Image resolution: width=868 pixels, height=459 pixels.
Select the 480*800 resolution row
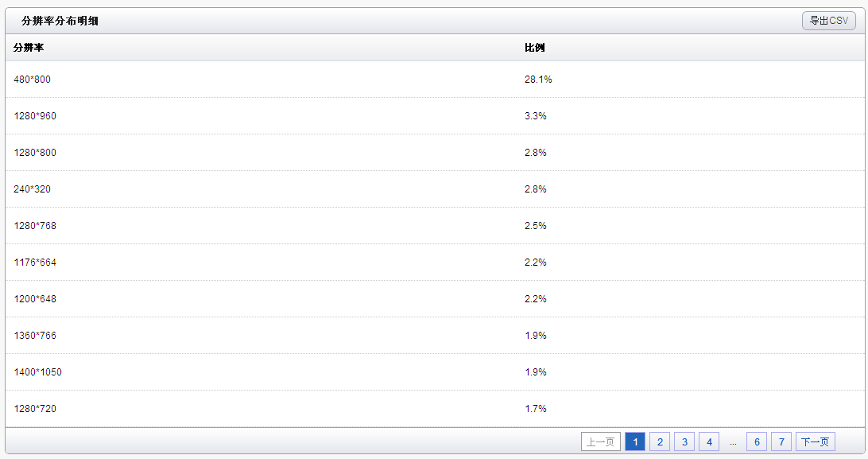click(x=435, y=80)
